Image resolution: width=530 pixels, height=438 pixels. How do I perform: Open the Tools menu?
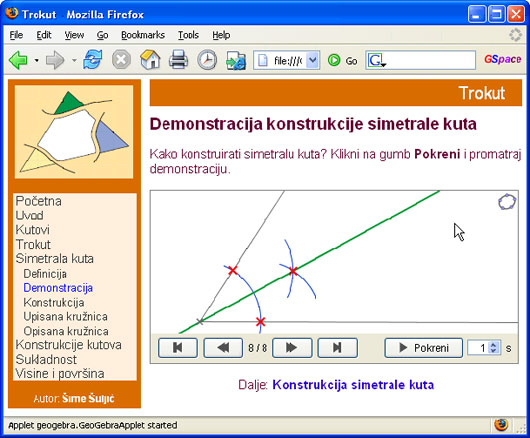point(188,35)
